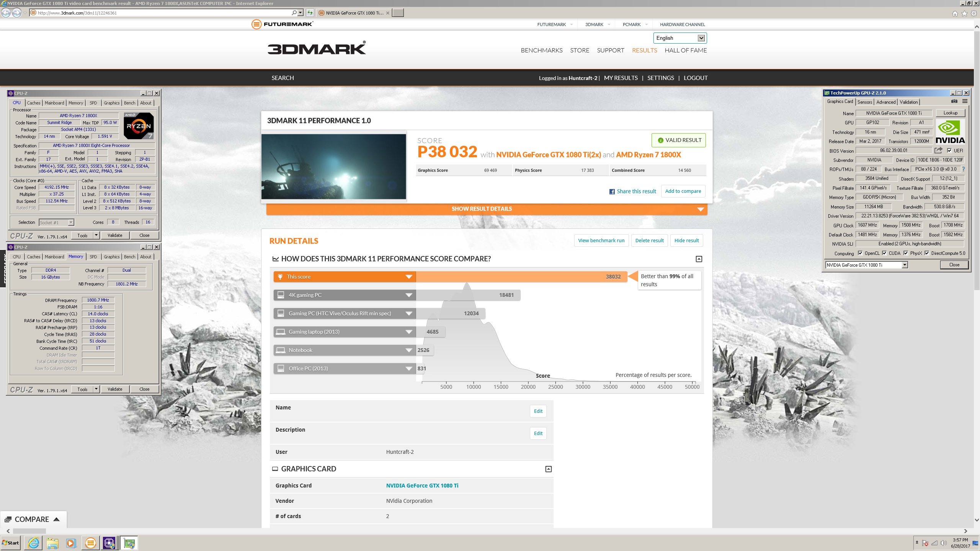
Task: Click the network signal tray icon
Action: coord(934,543)
